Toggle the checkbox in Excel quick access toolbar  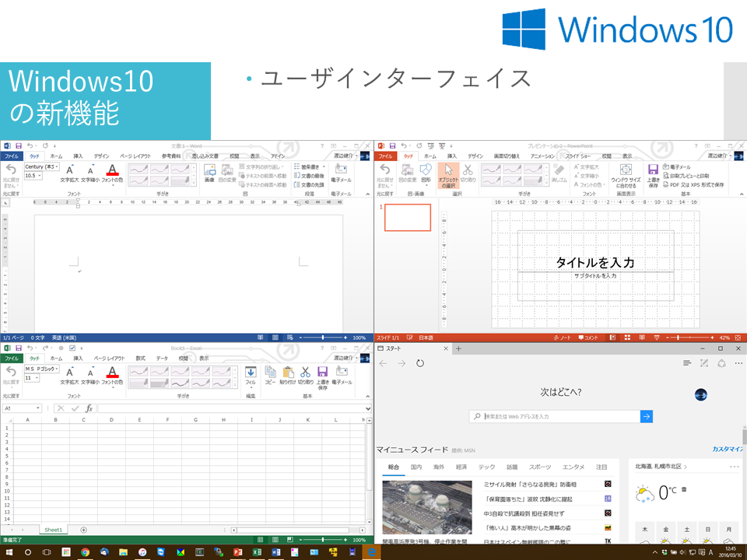point(72,348)
